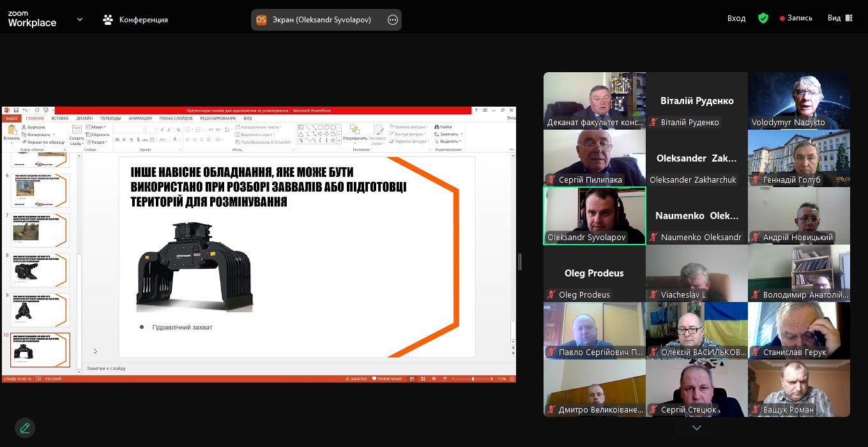Image resolution: width=868 pixels, height=447 pixels.
Task: Click hydraulic grapple image on slide
Action: coord(194,266)
